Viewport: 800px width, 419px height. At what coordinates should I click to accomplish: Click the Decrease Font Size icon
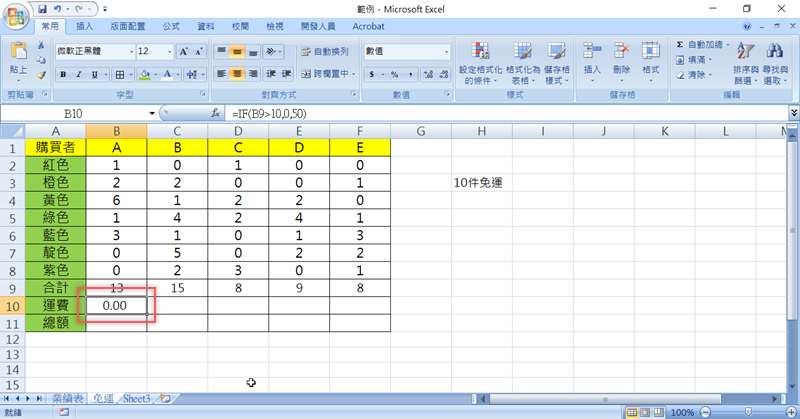pyautogui.click(x=199, y=52)
